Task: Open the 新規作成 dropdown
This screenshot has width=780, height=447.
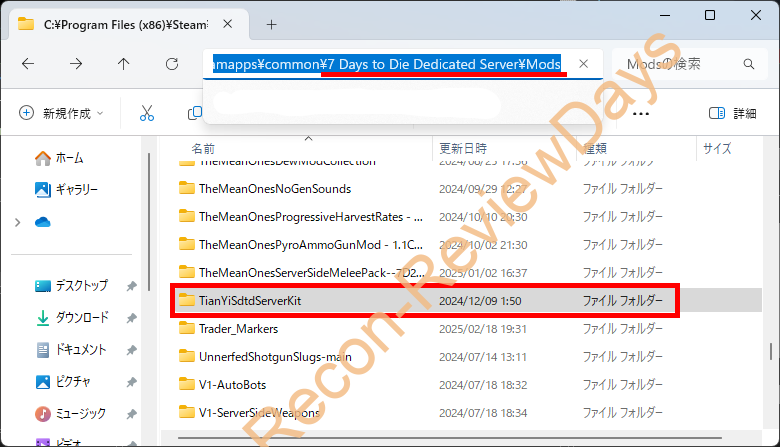Action: click(61, 113)
